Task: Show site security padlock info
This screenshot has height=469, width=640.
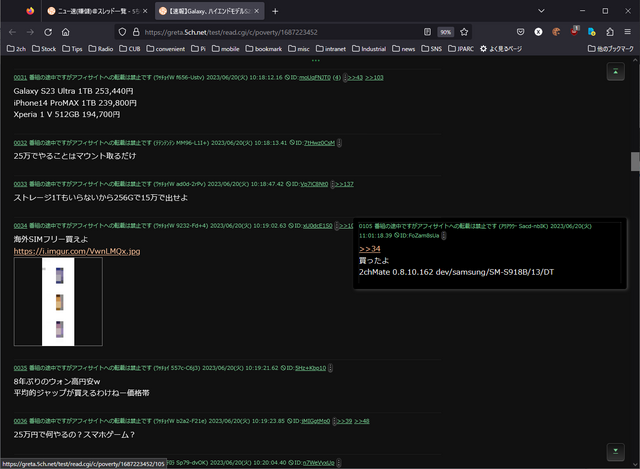Action: [x=136, y=32]
